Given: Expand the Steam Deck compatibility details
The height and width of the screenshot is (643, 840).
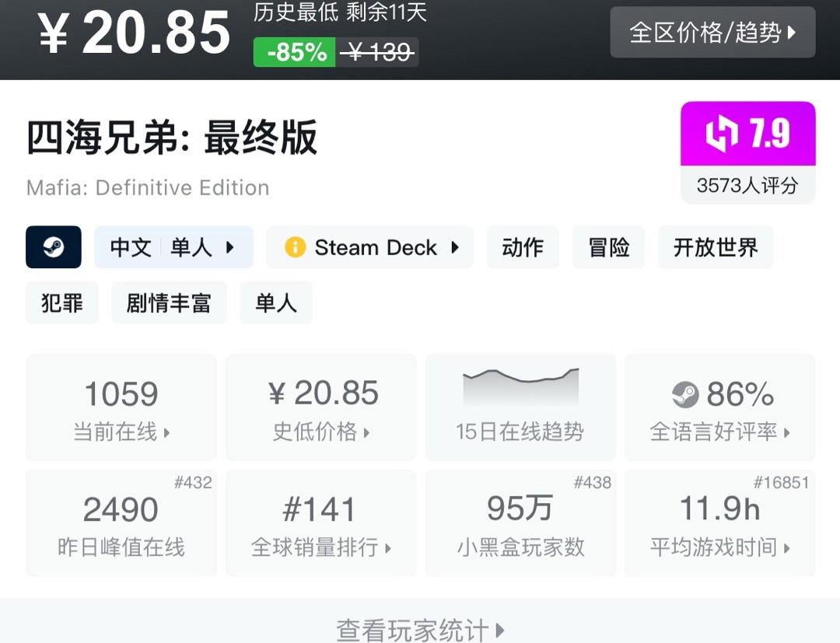Looking at the screenshot, I should pos(370,247).
